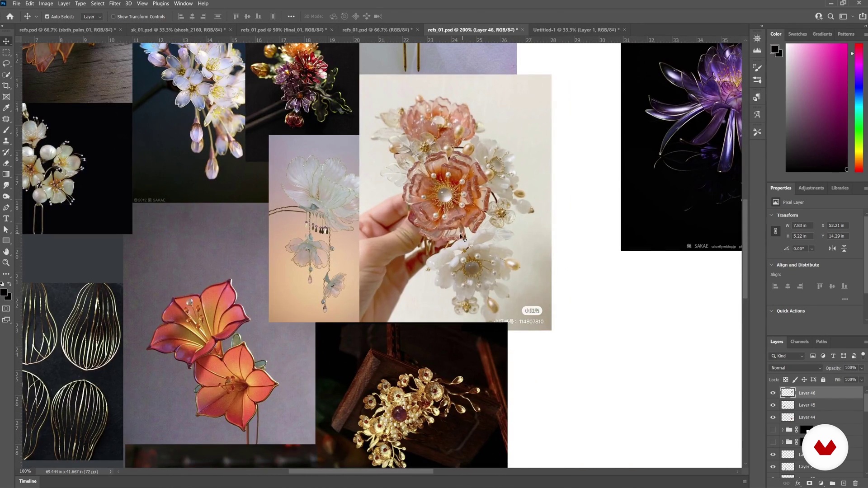Collapse the Quick Actions section
This screenshot has width=868, height=488.
772,311
